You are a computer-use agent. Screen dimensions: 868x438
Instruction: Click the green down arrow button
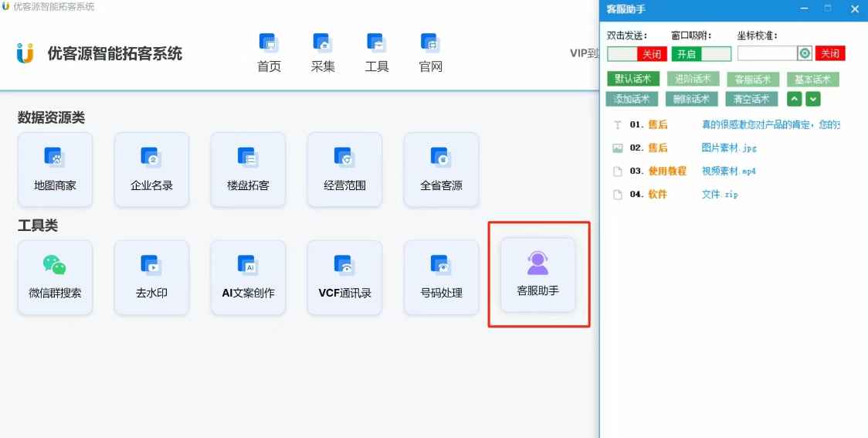[812, 99]
